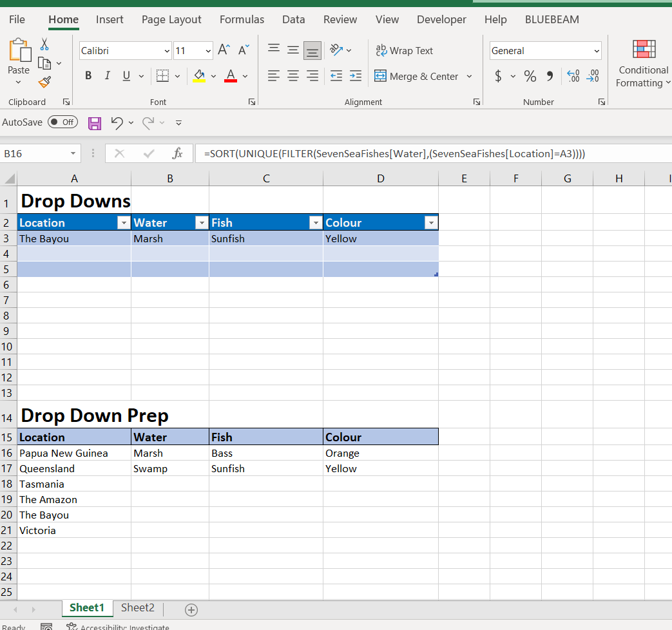Click the Redo arrow
The image size is (672, 630).
[148, 122]
